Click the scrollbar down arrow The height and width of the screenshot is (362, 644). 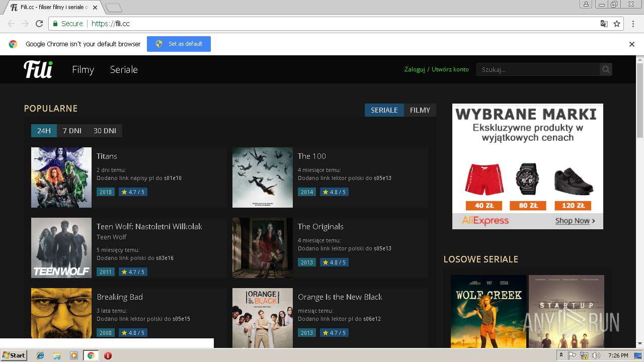coord(640,344)
